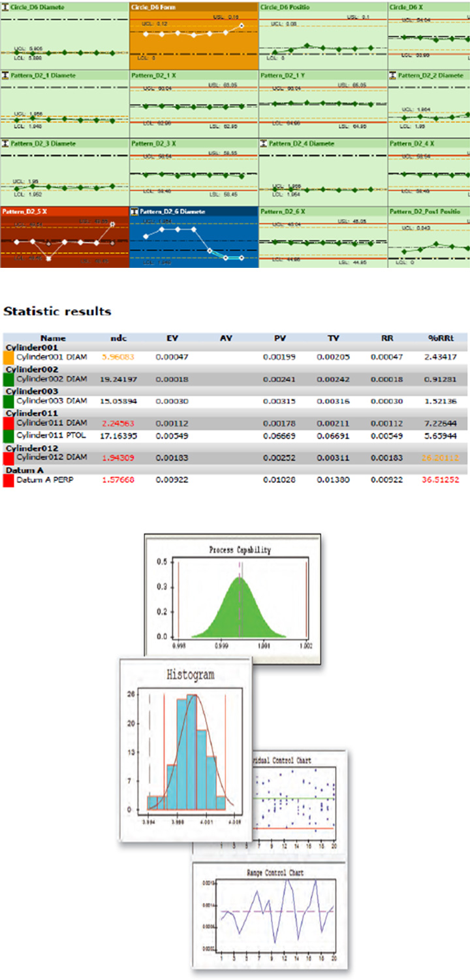Click the orange status square beside Cylinder001 DIAM
470x980 pixels.
[x=8, y=357]
